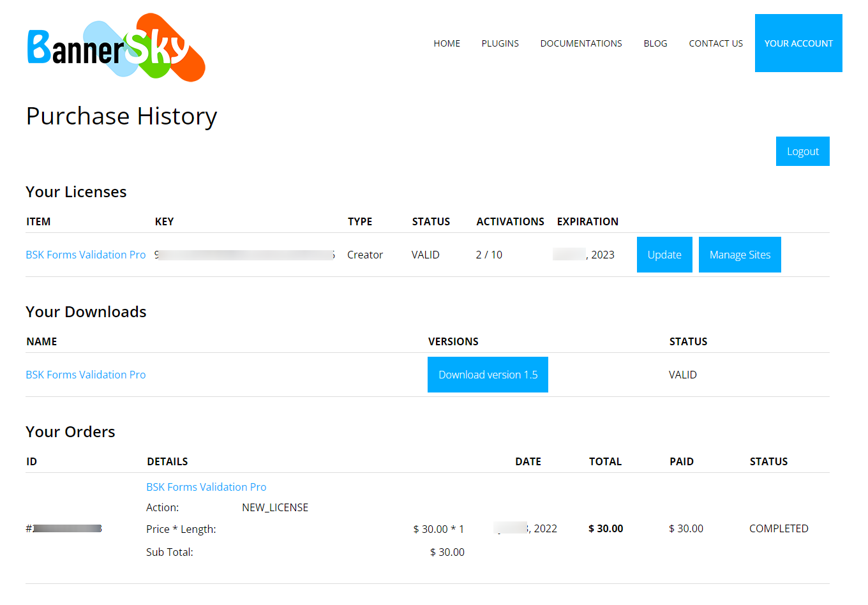Go to YOUR ACCOUNT
This screenshot has width=868, height=605.
click(798, 43)
